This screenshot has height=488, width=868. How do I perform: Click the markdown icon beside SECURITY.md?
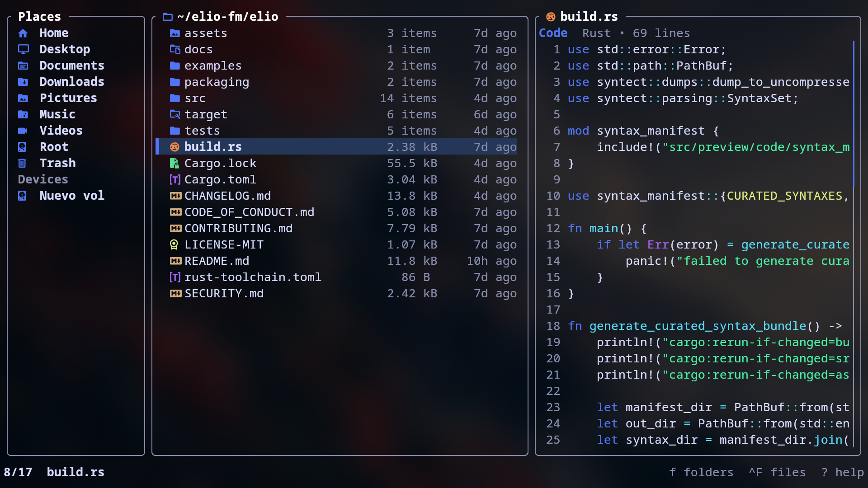click(x=175, y=294)
